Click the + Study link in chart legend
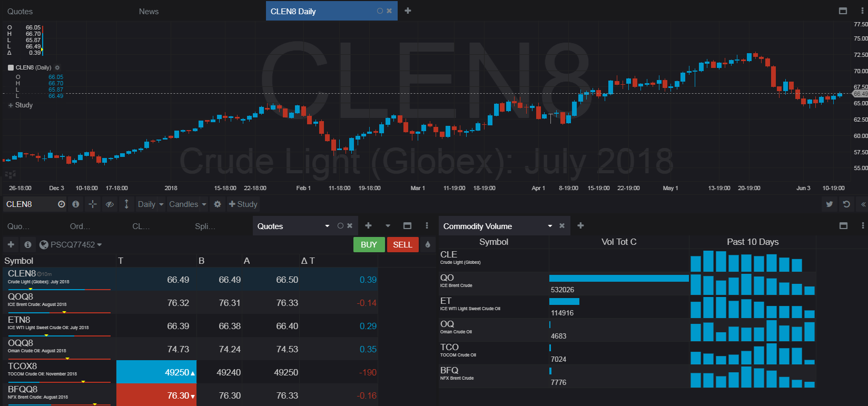This screenshot has width=868, height=406. 21,105
